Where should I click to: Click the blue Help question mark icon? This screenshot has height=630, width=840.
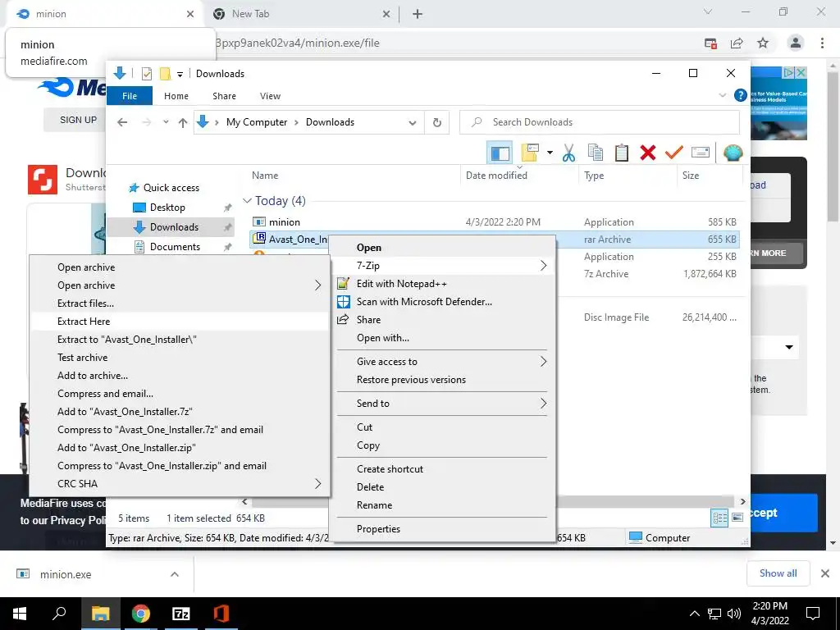tap(741, 95)
